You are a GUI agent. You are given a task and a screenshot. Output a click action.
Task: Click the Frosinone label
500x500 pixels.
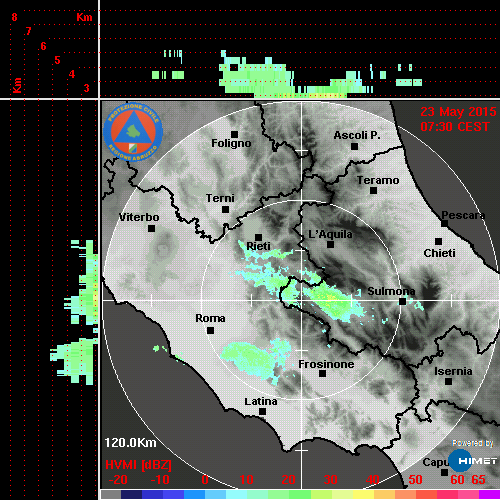[326, 364]
